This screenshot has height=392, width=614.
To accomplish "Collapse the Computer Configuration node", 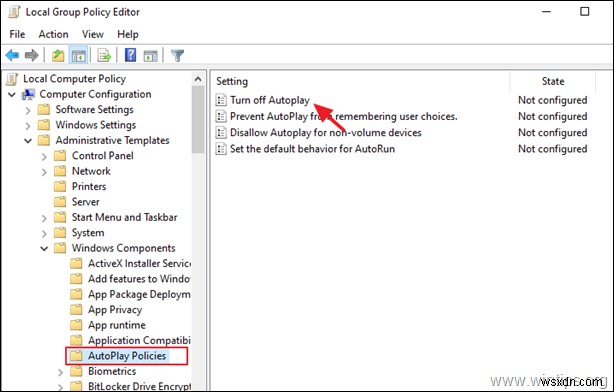I will [12, 95].
